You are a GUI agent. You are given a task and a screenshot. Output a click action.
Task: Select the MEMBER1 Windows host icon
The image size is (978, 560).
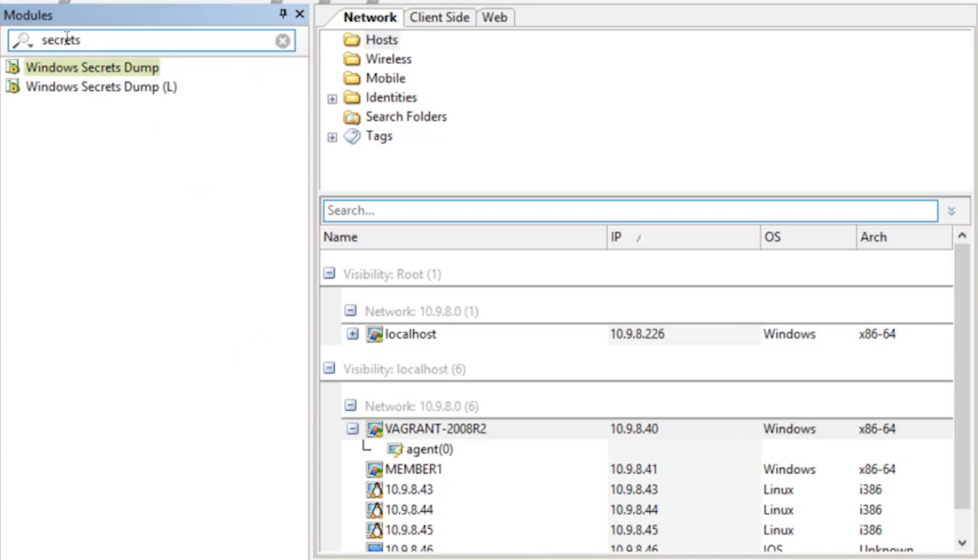[374, 469]
